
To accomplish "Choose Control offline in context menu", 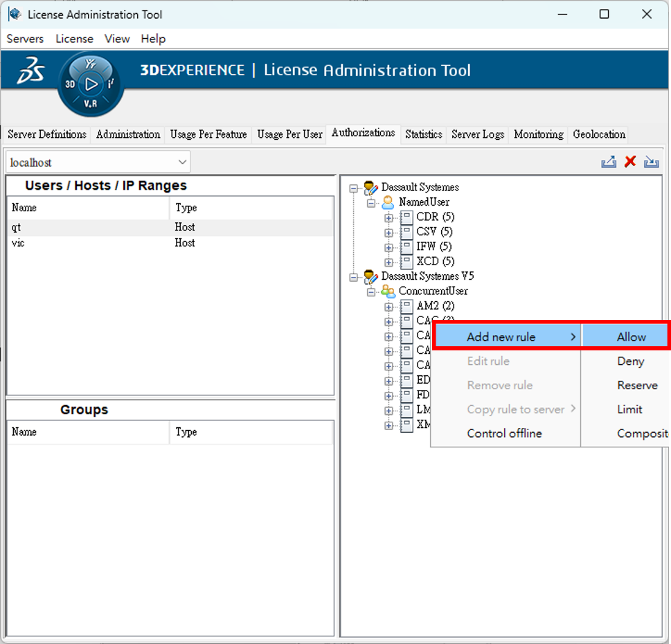I will pyautogui.click(x=506, y=433).
